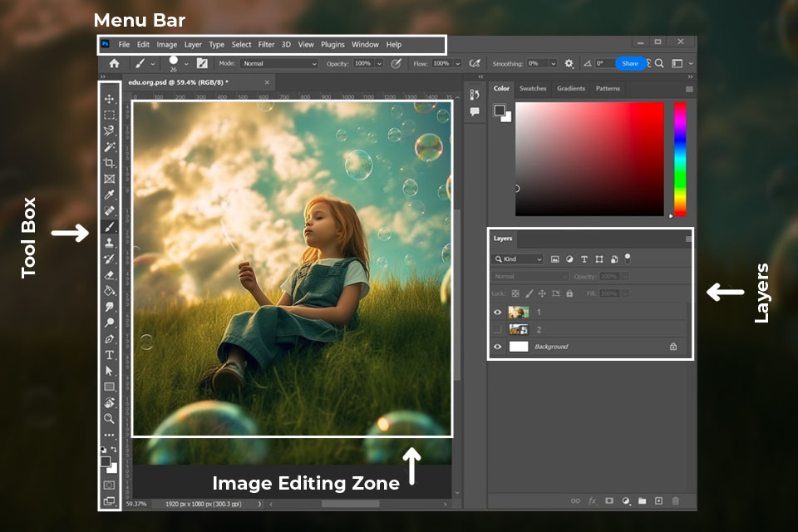The width and height of the screenshot is (798, 532).
Task: Toggle airbrush-style build-up button
Action: coord(475,64)
